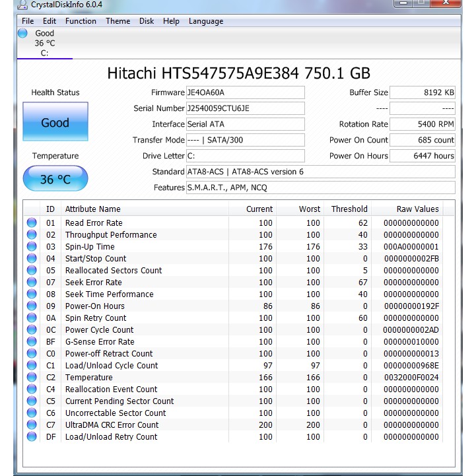Click the status orb beside G-Sense Error Rate

click(x=32, y=342)
